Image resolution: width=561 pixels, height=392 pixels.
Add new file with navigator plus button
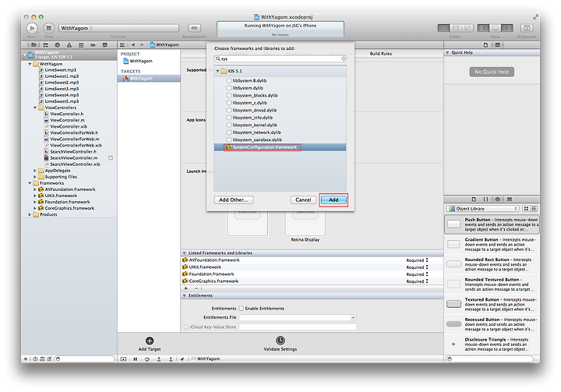click(x=26, y=358)
